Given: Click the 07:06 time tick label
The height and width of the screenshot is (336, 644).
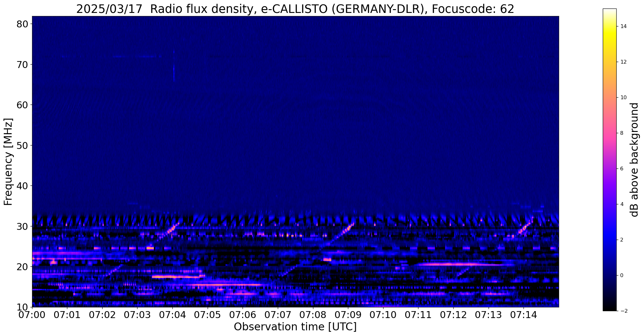Looking at the screenshot, I should [x=243, y=315].
